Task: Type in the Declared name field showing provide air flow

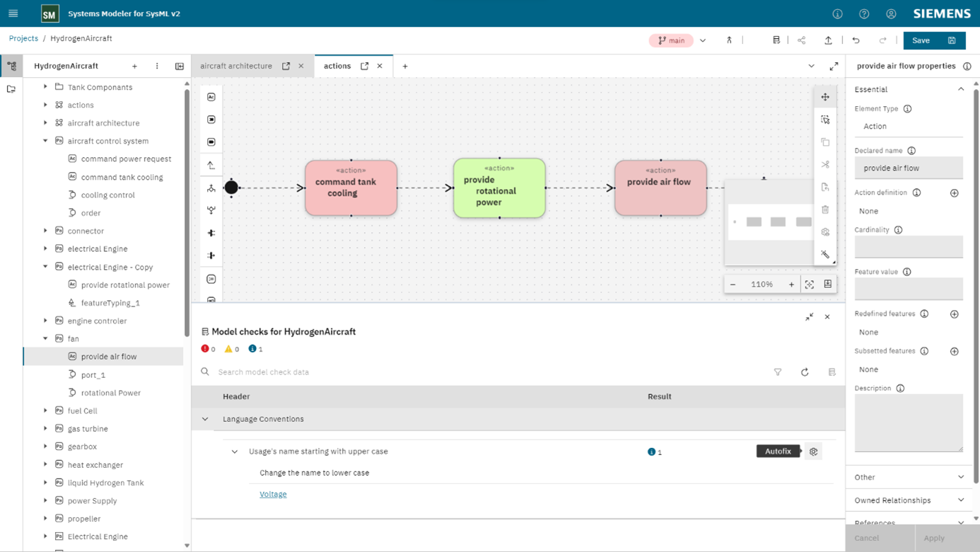Action: [x=909, y=168]
